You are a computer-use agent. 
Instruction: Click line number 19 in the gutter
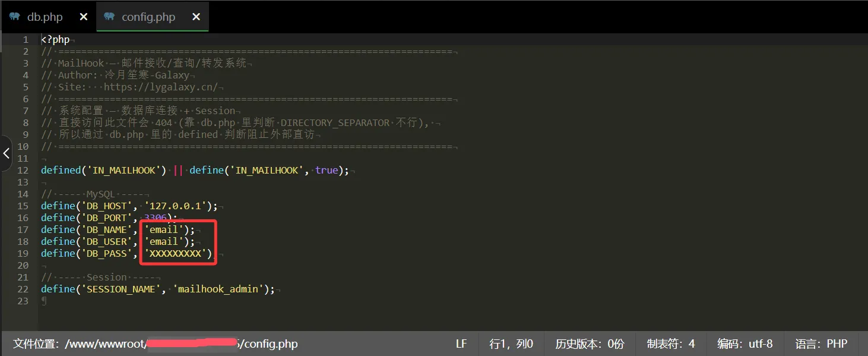[x=23, y=253]
